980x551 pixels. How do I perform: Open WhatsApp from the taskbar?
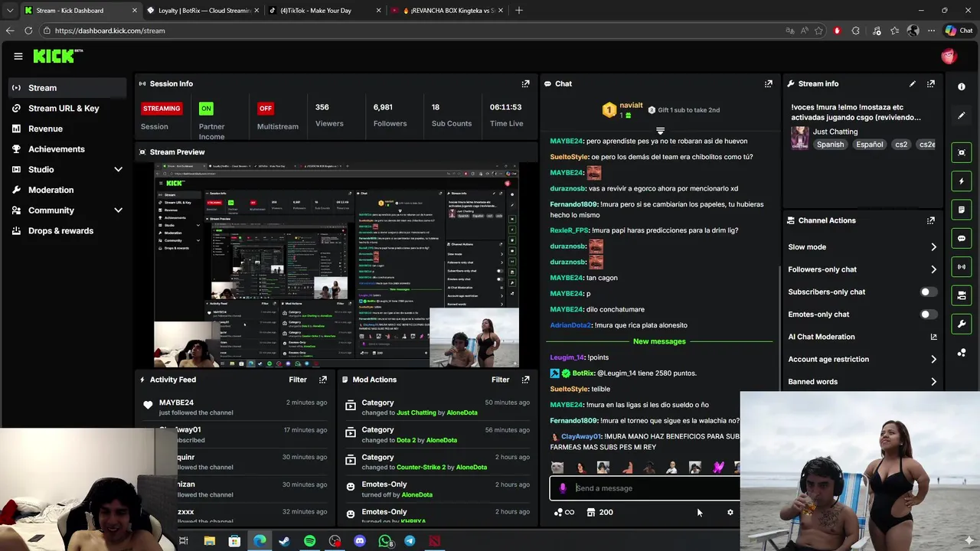point(385,541)
